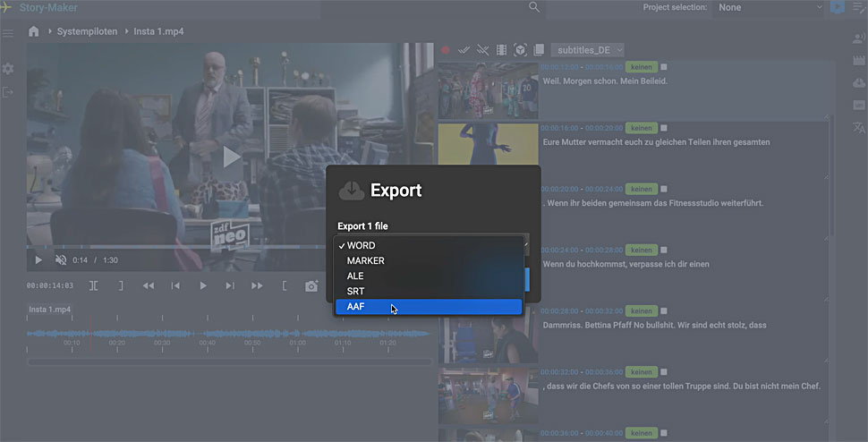
Task: Choose AAF in the export format list
Action: point(429,307)
